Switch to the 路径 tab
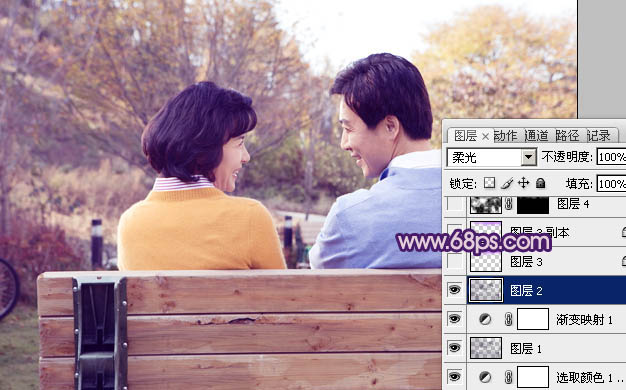This screenshot has width=626, height=390. tap(567, 136)
